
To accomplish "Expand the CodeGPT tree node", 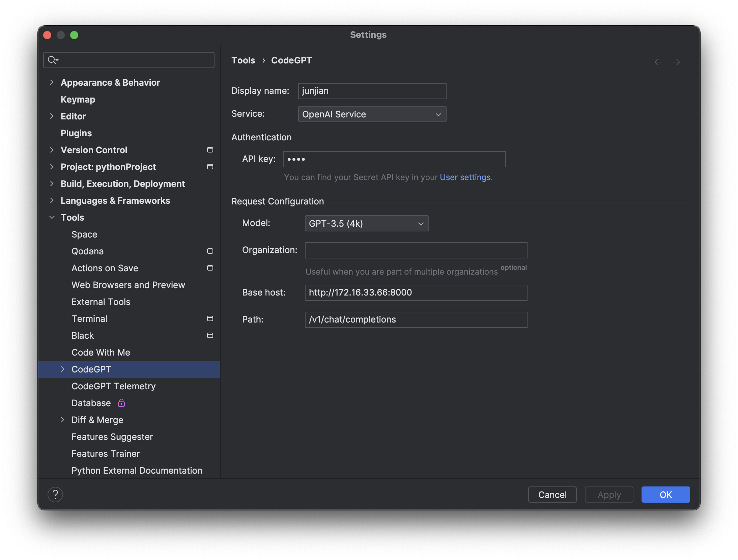I will click(62, 369).
